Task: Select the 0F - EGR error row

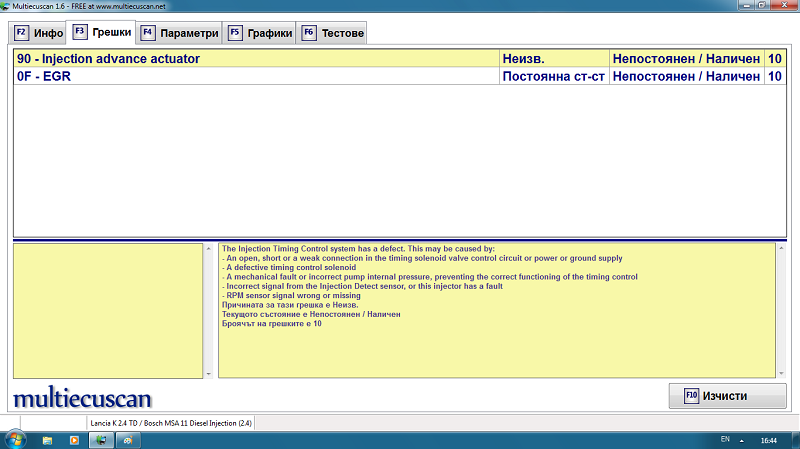Action: 255,76
